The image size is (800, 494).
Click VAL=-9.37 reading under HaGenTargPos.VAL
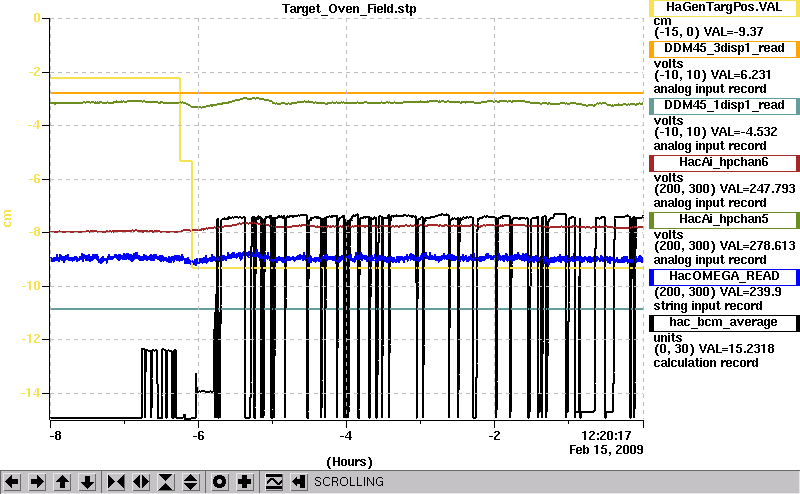click(x=733, y=32)
